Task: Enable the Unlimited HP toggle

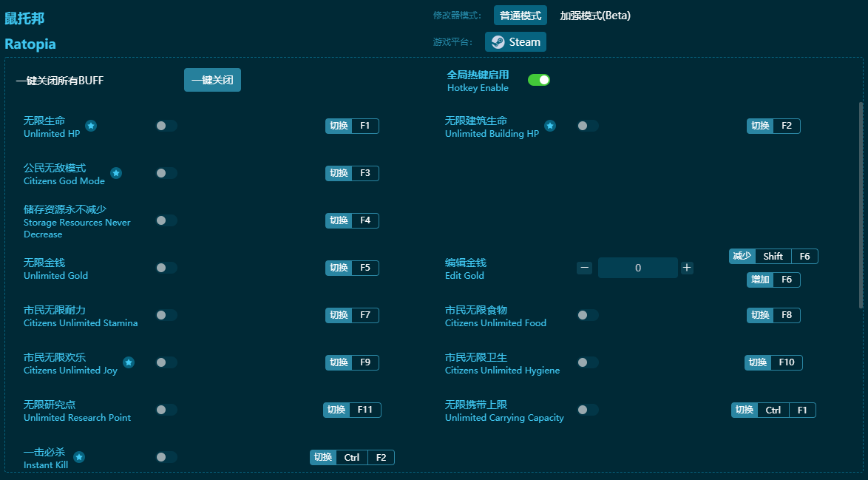Action: [x=166, y=126]
